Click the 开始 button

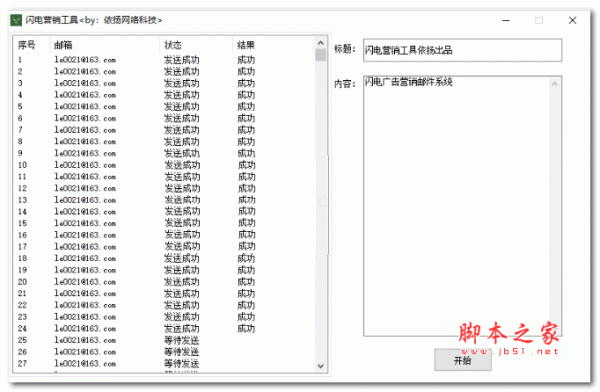click(463, 360)
